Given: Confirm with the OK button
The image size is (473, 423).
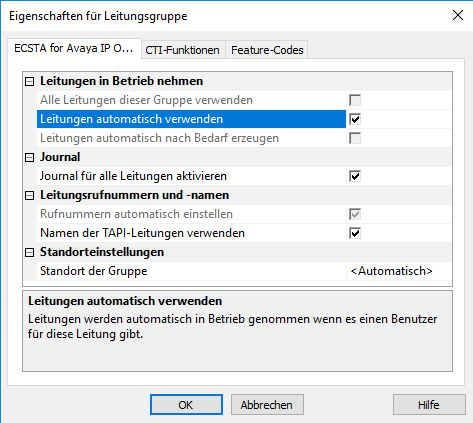Looking at the screenshot, I should coord(186,405).
